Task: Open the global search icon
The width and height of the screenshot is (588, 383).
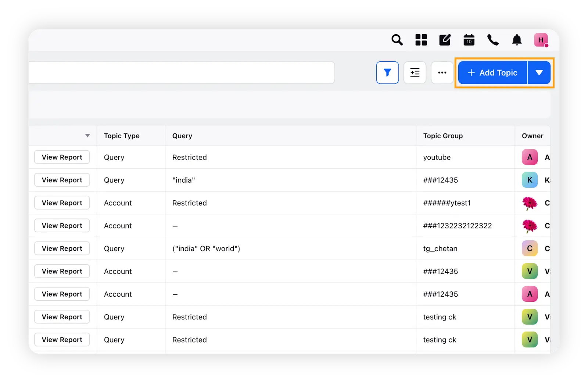Action: click(397, 40)
